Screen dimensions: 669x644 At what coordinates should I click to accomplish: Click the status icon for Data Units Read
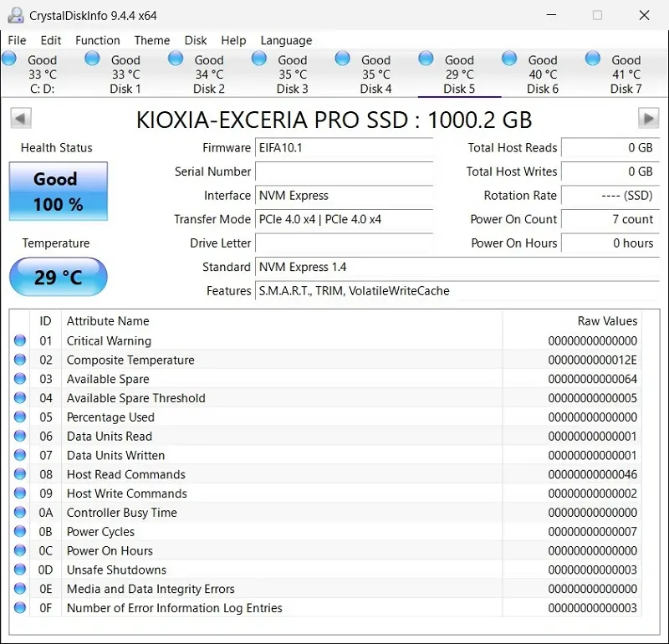tap(20, 436)
